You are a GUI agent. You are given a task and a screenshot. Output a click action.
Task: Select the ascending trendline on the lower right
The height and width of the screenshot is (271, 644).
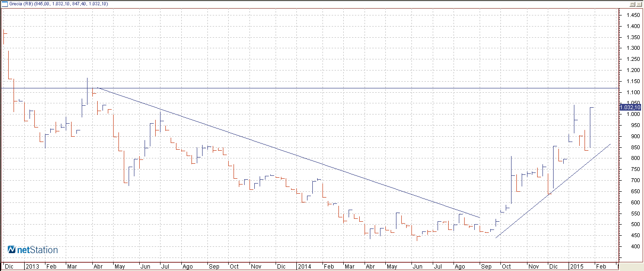[554, 190]
